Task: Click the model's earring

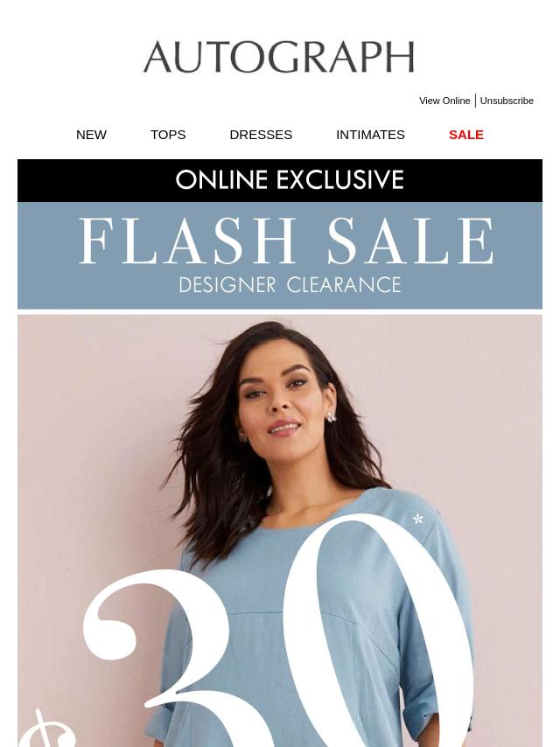Action: (331, 417)
